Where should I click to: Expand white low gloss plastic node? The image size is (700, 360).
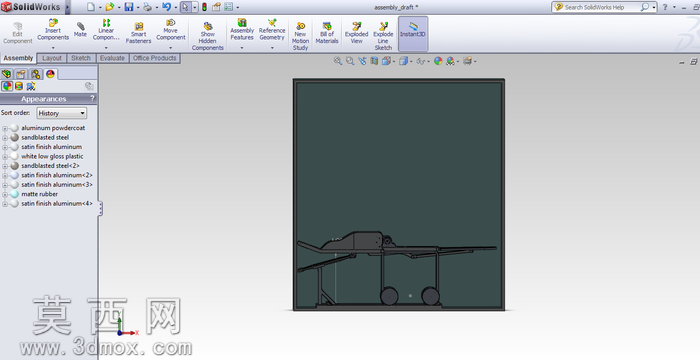point(5,156)
